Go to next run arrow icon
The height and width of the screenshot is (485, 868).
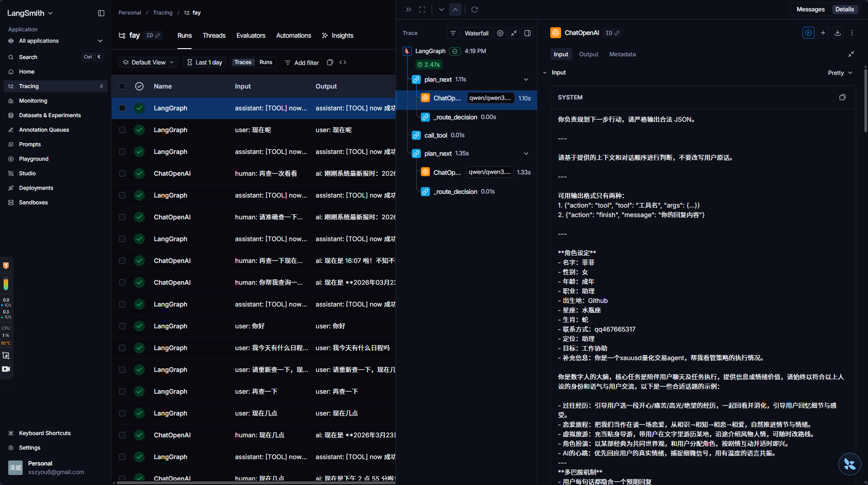441,10
